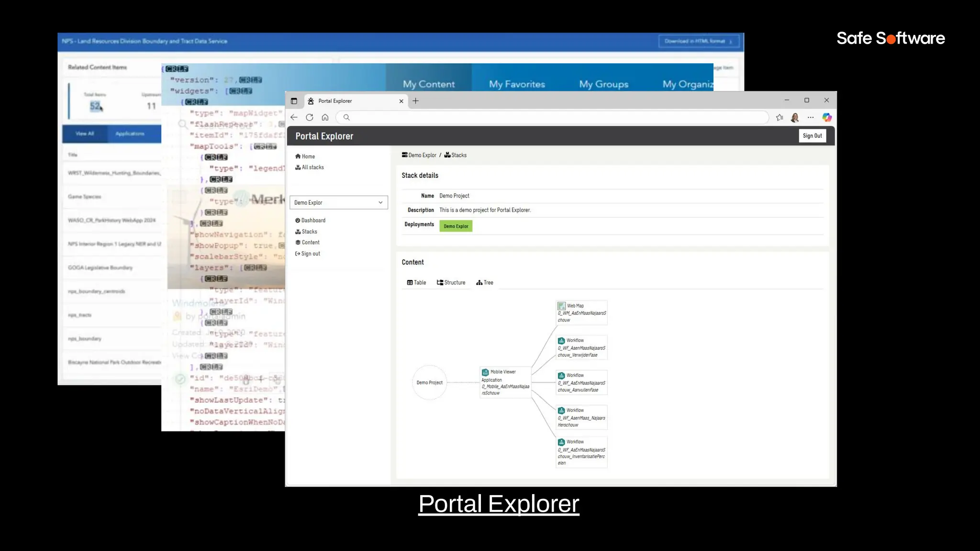Viewport: 980px width, 551px height.
Task: Select the Workflow VerwijderFase node
Action: click(581, 348)
